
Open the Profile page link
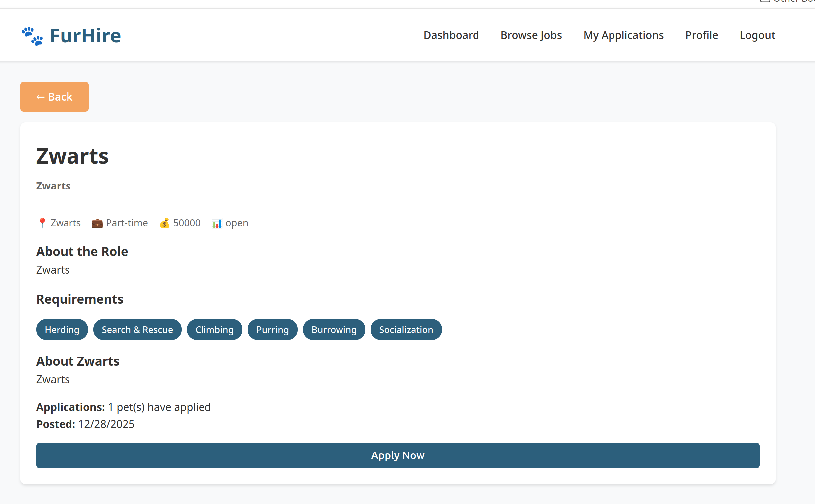pos(701,35)
